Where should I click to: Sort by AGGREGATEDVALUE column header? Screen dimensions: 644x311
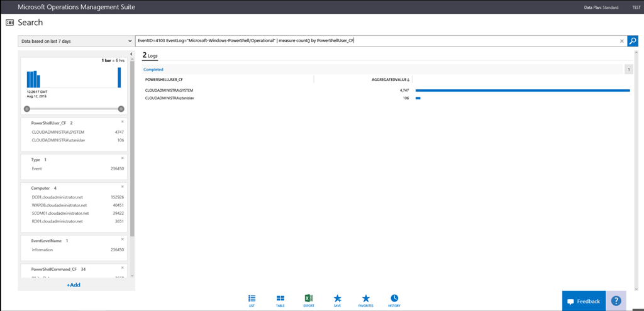[390, 80]
